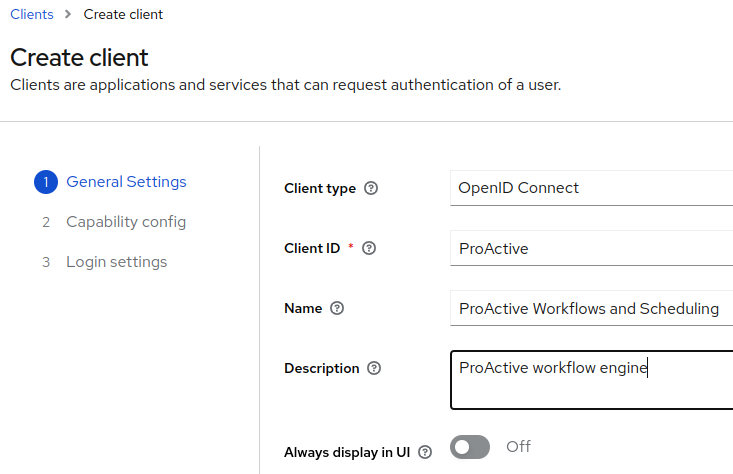Click the Create client breadcrumb text
This screenshot has height=474, width=733.
(x=123, y=14)
